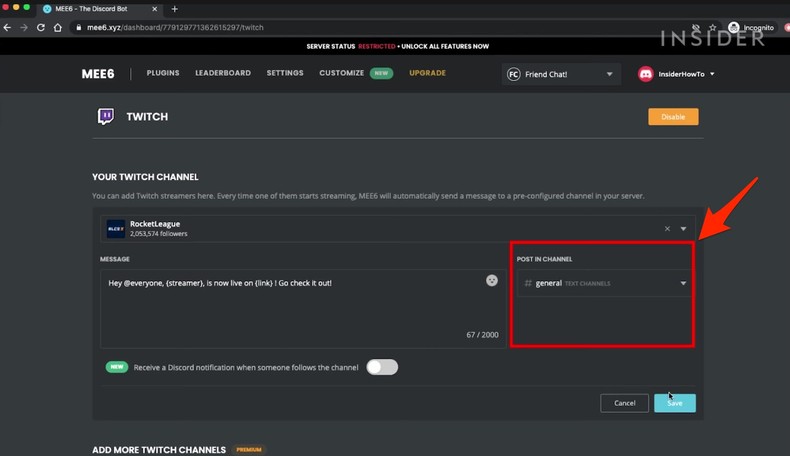Image resolution: width=790 pixels, height=456 pixels.
Task: Bookmark this page with the star icon
Action: tap(712, 27)
